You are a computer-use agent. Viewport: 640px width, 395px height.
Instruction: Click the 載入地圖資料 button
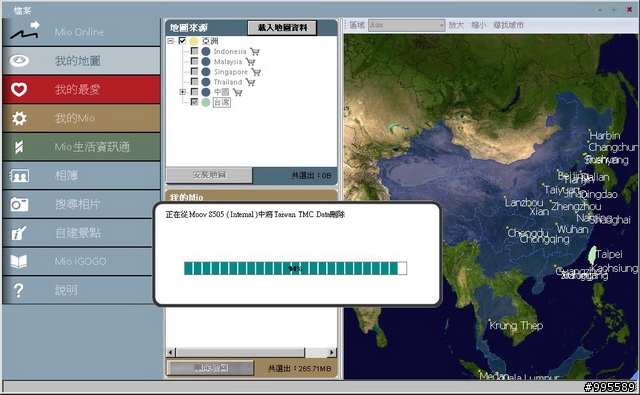282,28
